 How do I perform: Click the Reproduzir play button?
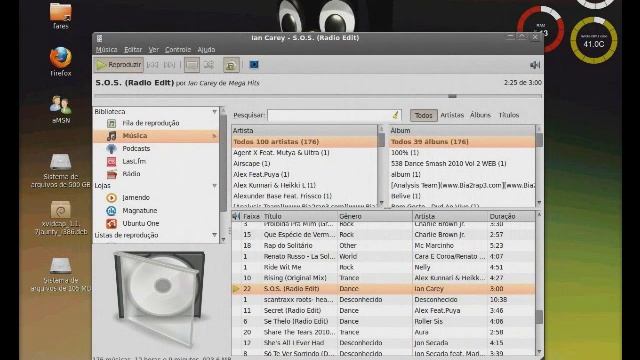point(119,65)
